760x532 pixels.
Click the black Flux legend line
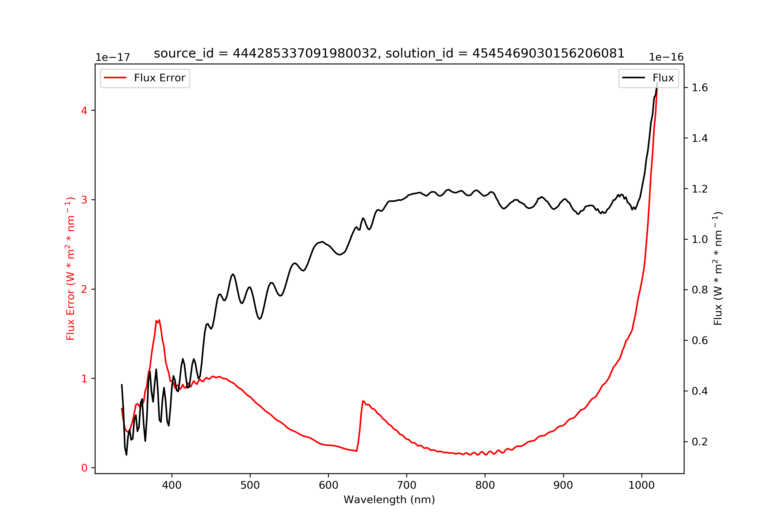(634, 78)
